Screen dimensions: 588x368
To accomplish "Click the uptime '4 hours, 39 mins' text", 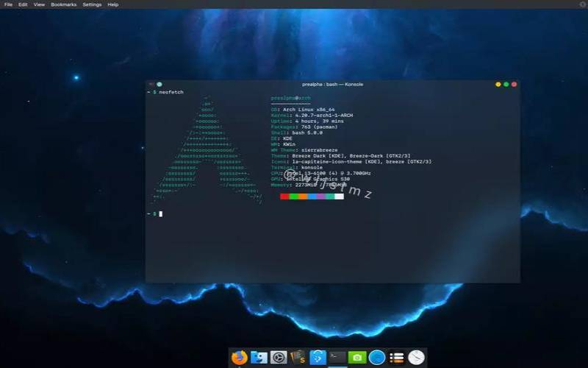I will tap(320, 121).
